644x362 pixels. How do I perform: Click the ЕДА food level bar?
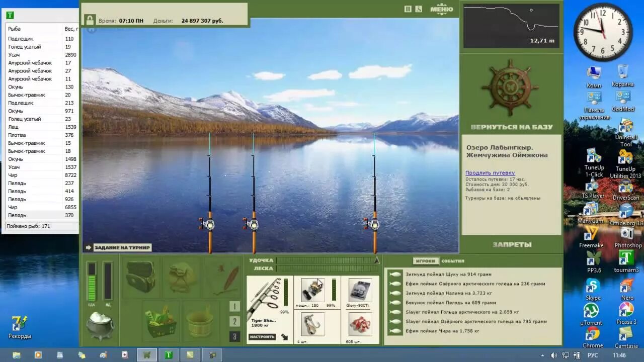(x=92, y=281)
